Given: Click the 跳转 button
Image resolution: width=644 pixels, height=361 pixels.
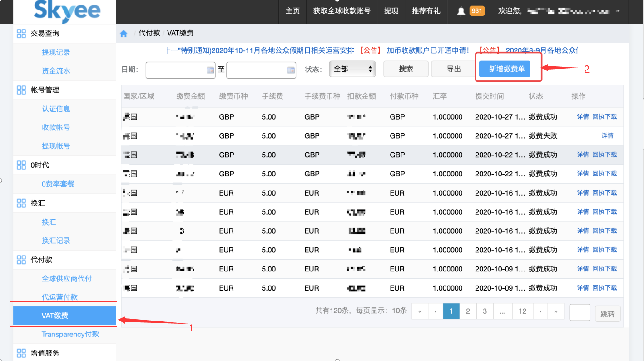Looking at the screenshot, I should [608, 314].
